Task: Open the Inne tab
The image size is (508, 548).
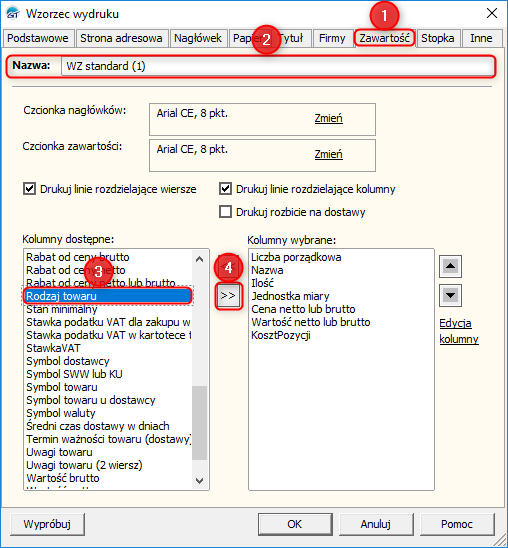Action: pos(481,38)
